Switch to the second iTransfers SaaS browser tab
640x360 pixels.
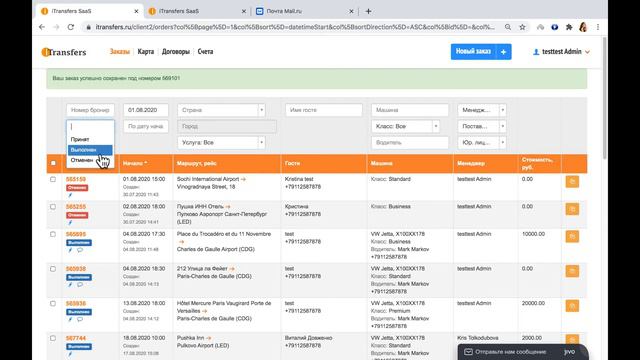(198, 11)
